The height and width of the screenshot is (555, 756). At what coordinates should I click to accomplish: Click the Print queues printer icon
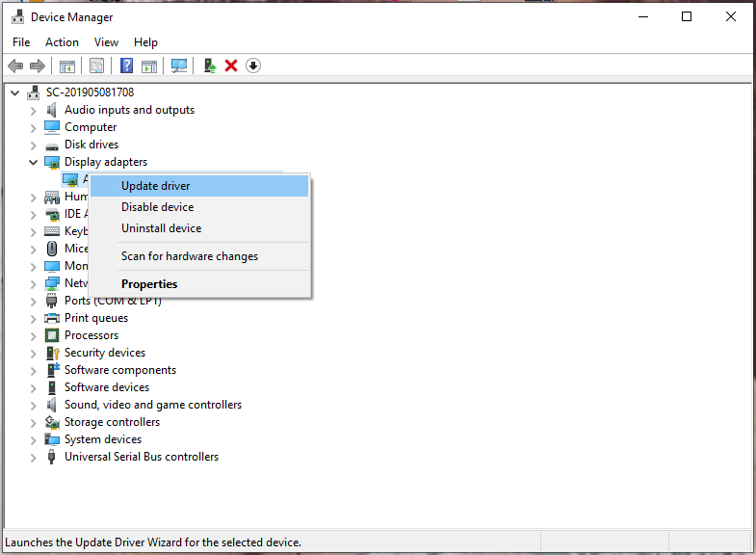[x=52, y=318]
